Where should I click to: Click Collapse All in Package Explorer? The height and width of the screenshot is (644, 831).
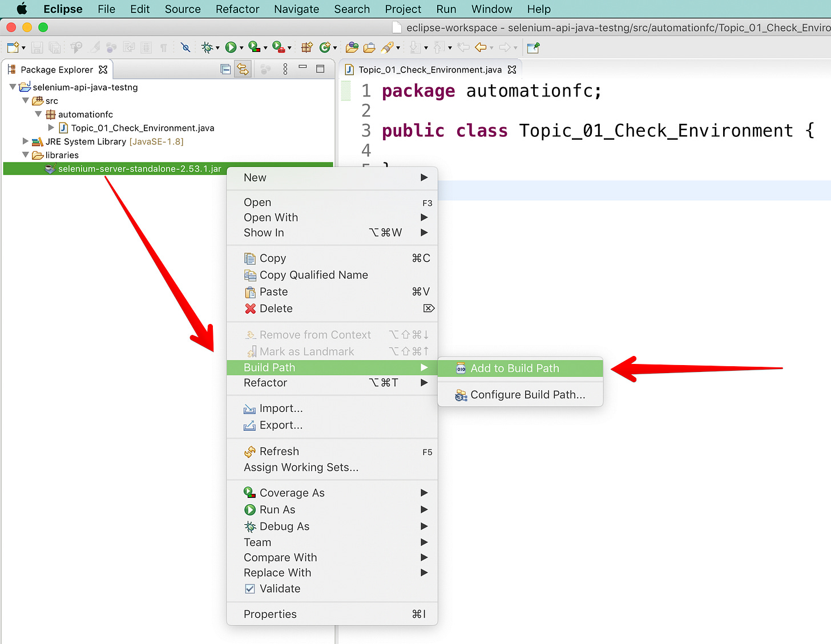pyautogui.click(x=225, y=70)
